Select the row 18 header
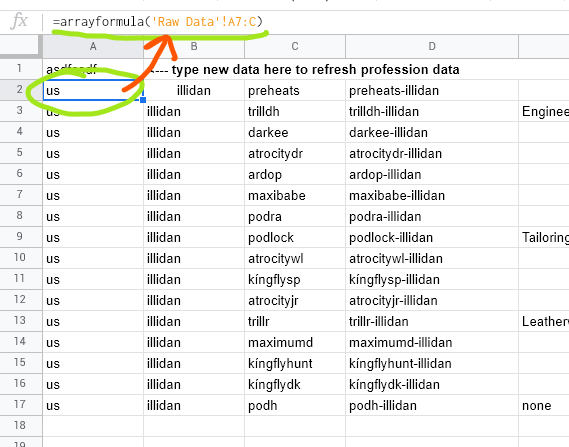Screen dimensions: 569x447 point(21,426)
